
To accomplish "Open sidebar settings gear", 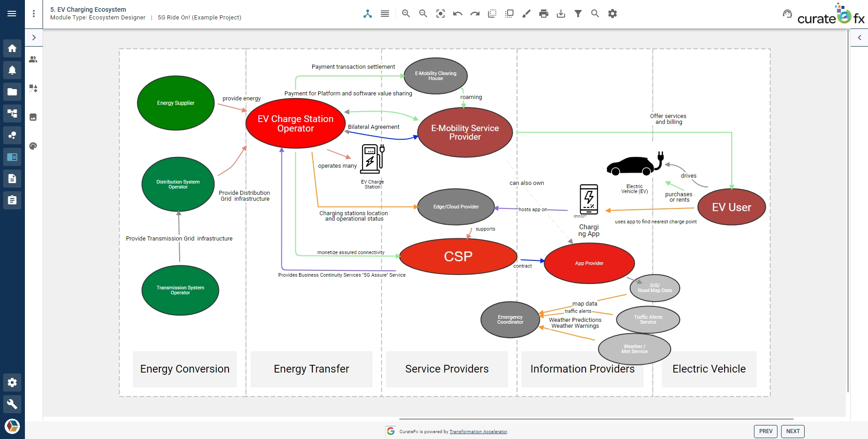I will tap(12, 382).
